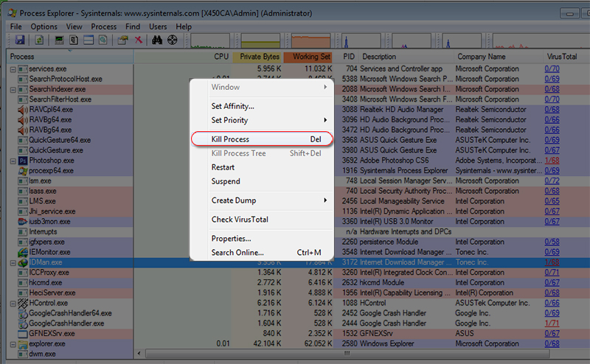Expand the Create Dump submenu arrow

325,200
